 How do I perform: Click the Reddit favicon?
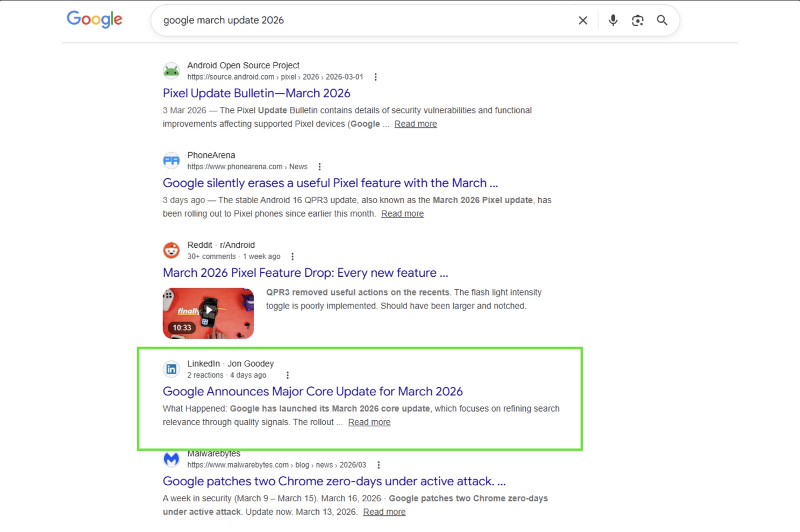171,250
